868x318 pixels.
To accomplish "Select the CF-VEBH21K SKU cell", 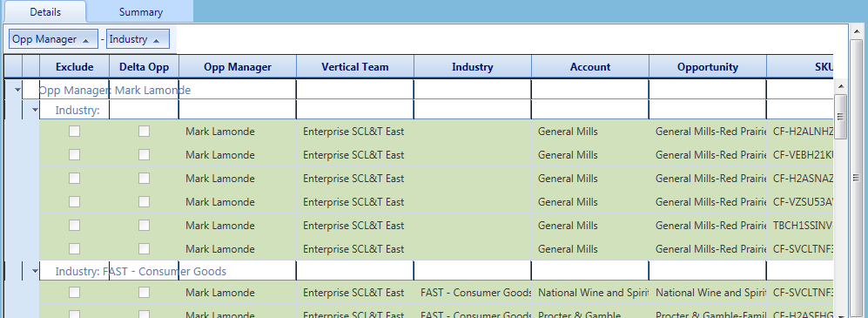I will [800, 155].
